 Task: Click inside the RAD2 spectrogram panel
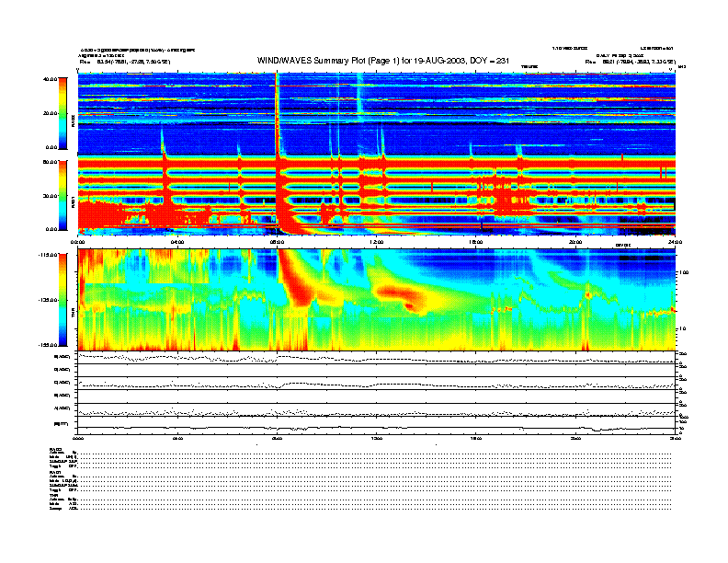[x=377, y=113]
